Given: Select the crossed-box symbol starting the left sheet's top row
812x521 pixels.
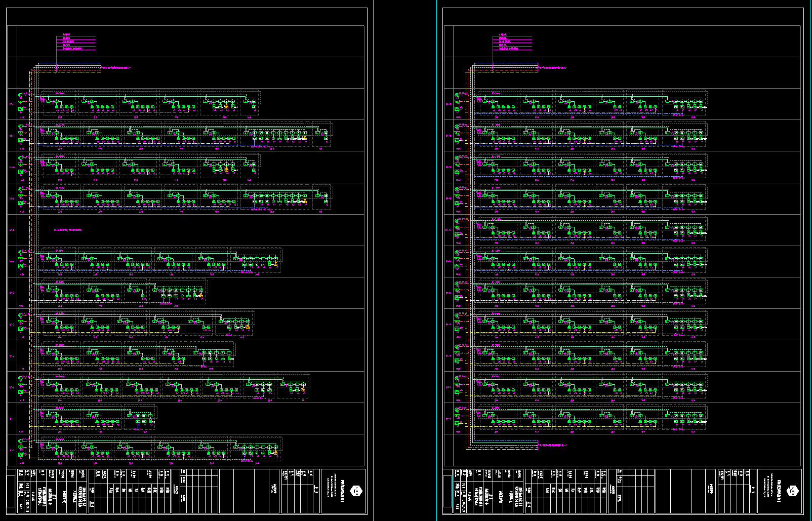Looking at the screenshot, I should click(21, 108).
